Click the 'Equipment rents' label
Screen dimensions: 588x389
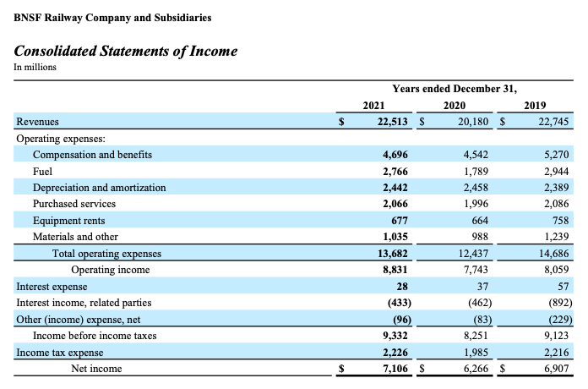pos(69,221)
